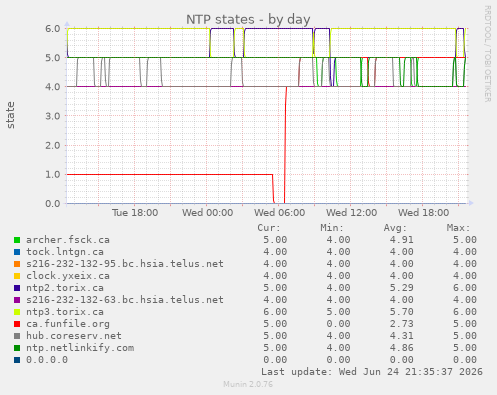Viewport: 497px width, 395px height.
Task: Click the ca.funfile.org average value 2.73
Action: tap(401, 324)
